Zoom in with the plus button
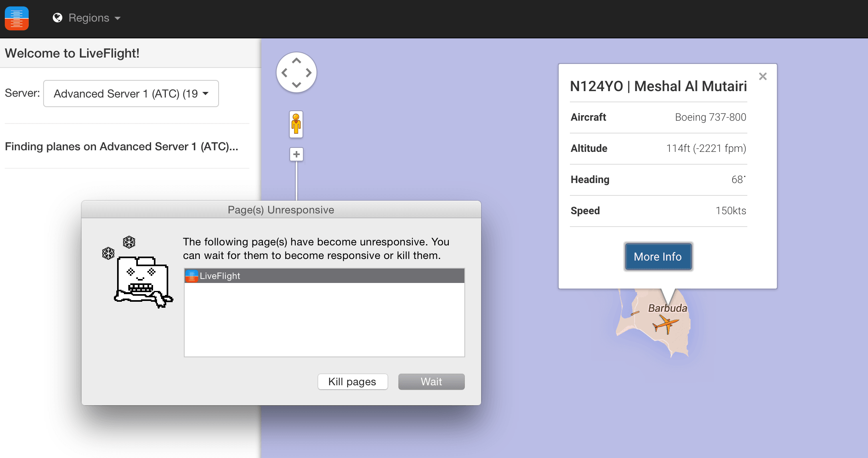Screen dimensions: 868x458 pyautogui.click(x=296, y=154)
